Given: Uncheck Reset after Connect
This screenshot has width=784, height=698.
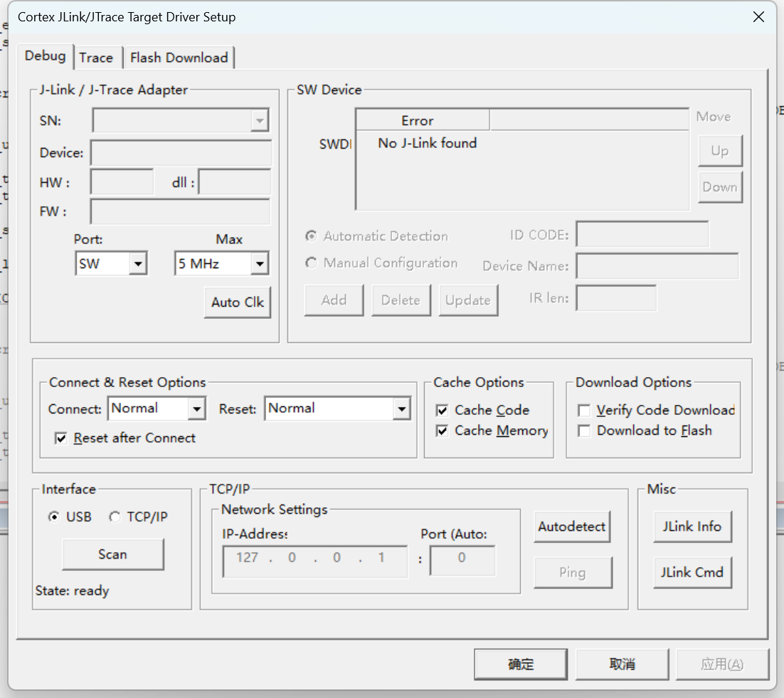Looking at the screenshot, I should tap(61, 438).
